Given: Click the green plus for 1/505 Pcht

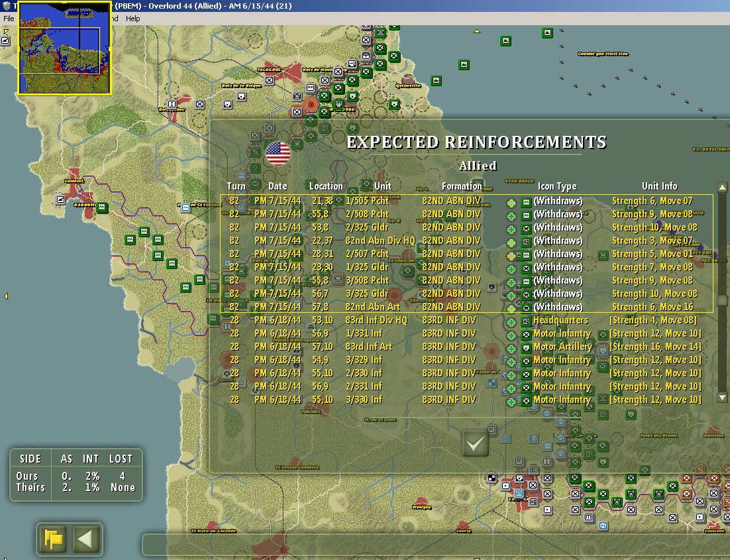Looking at the screenshot, I should click(511, 203).
